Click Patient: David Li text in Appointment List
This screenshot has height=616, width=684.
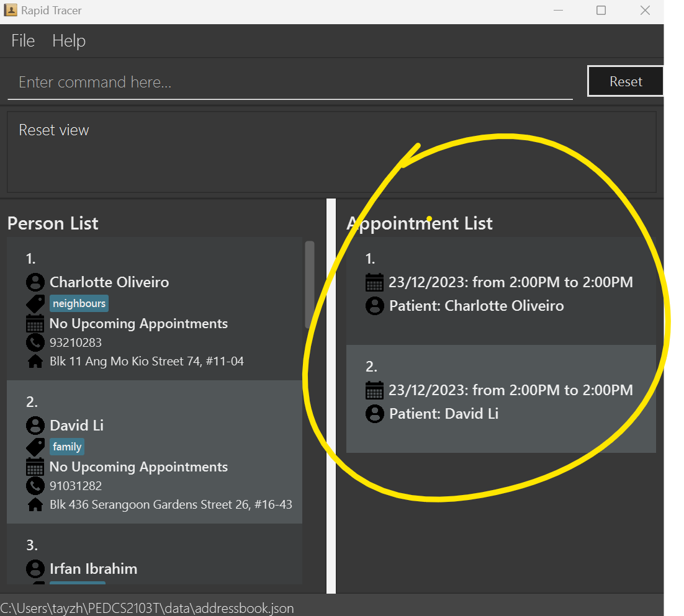444,413
